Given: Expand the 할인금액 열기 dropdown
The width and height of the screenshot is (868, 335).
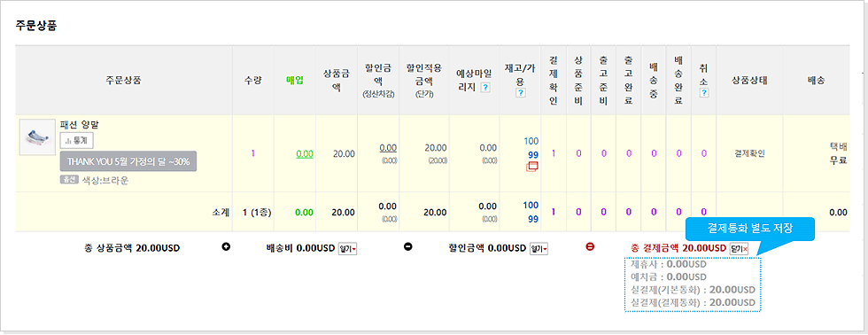Looking at the screenshot, I should pos(539,249).
